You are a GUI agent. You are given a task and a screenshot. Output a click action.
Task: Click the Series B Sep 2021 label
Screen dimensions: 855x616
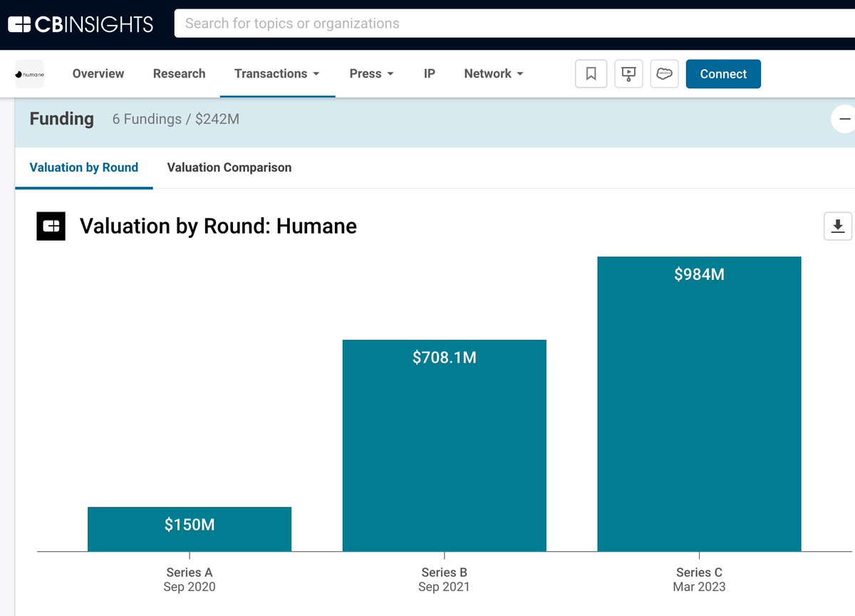point(445,580)
